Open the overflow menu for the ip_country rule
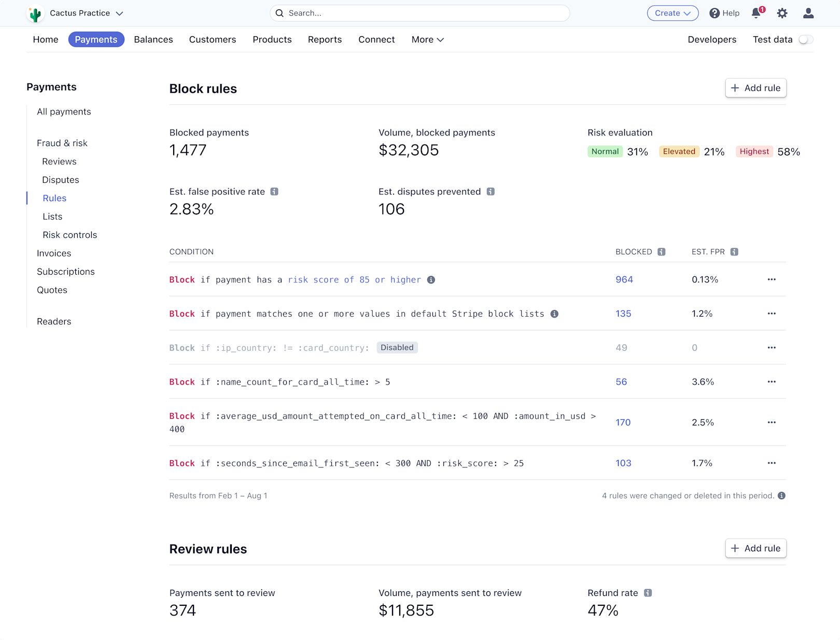 click(x=772, y=348)
